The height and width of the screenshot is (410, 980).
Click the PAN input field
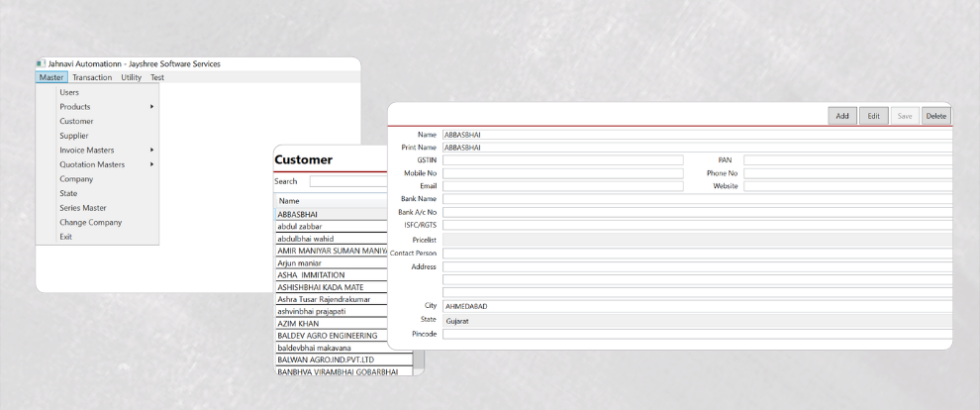pyautogui.click(x=846, y=160)
